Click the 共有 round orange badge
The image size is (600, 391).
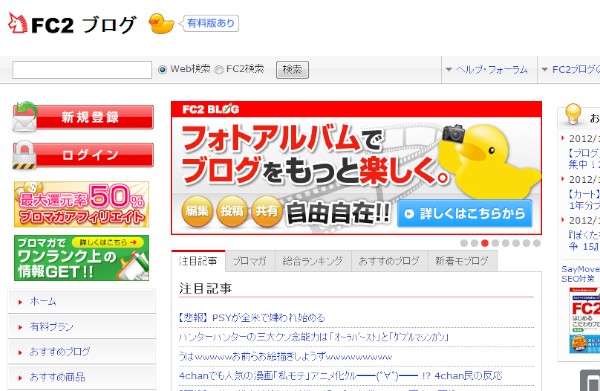(267, 211)
